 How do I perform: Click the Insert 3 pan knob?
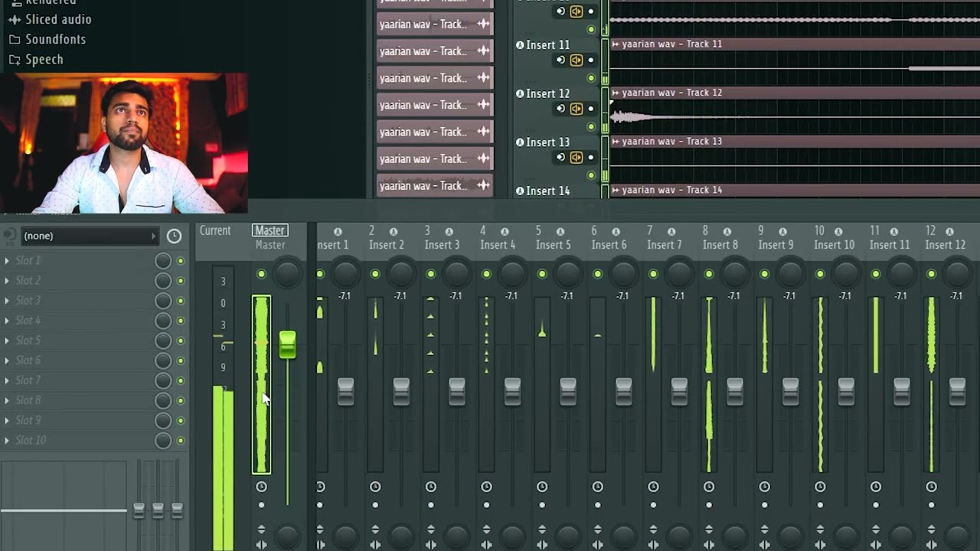[x=457, y=274]
